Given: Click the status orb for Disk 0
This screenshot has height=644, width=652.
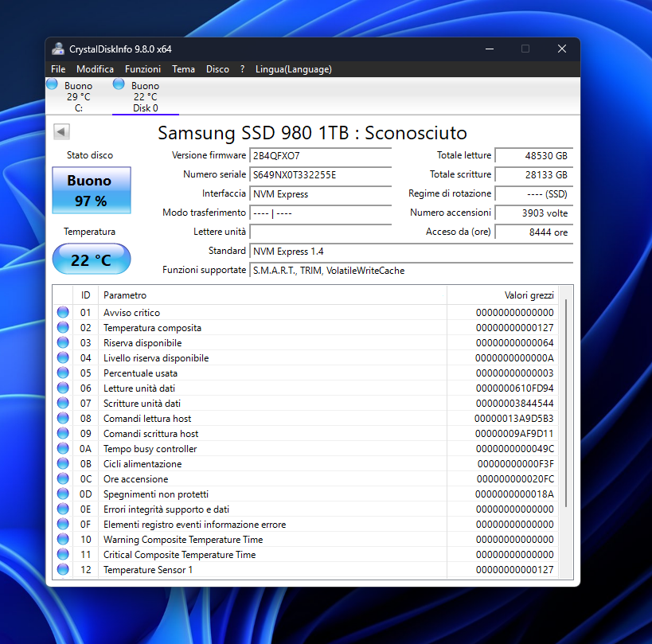Looking at the screenshot, I should click(x=119, y=84).
